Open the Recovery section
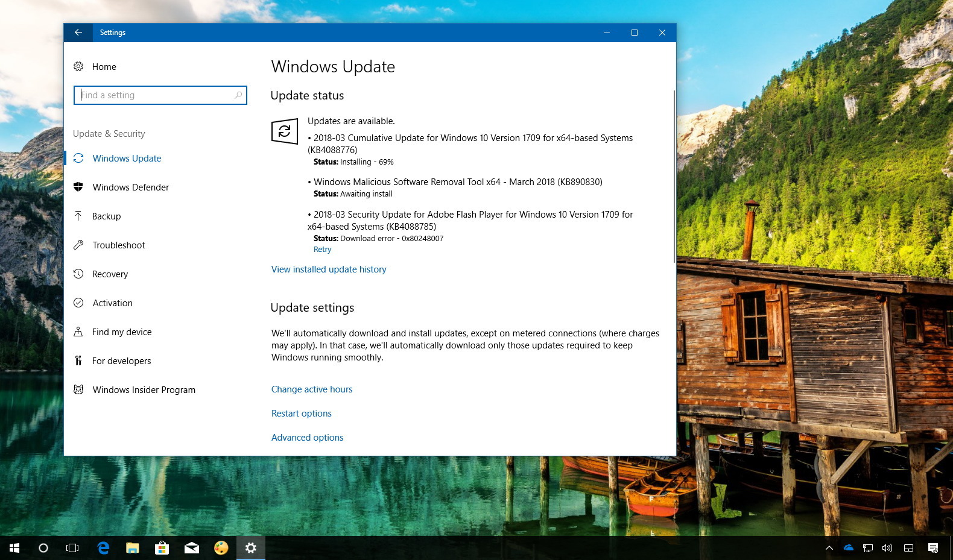 click(x=110, y=274)
